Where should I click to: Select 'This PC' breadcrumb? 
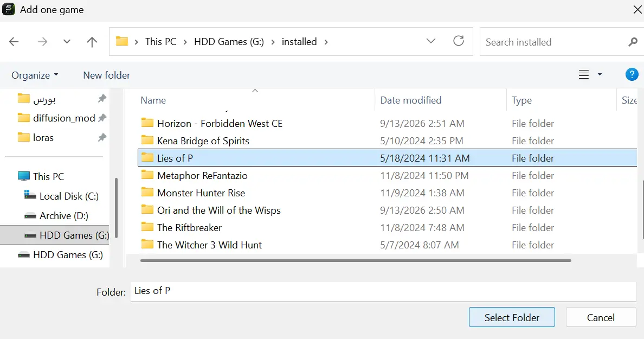point(160,42)
